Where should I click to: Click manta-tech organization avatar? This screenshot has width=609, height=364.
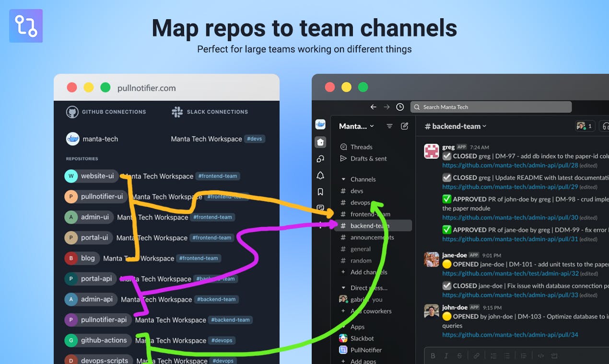click(72, 139)
